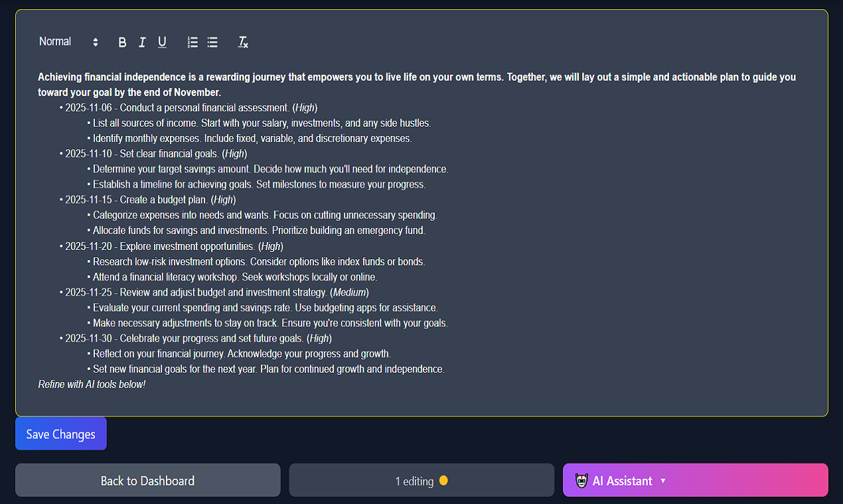The width and height of the screenshot is (843, 504).
Task: Click the Refine with AI tools text
Action: click(92, 384)
